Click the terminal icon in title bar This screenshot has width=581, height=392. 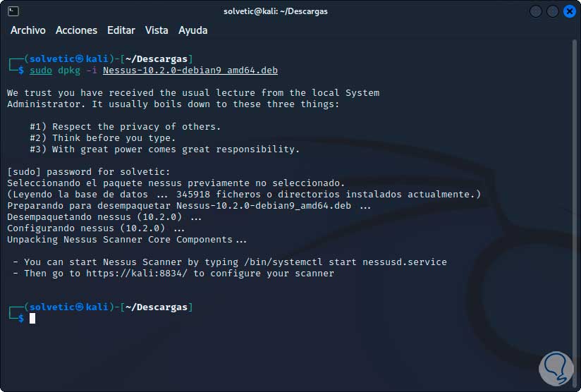pyautogui.click(x=14, y=11)
